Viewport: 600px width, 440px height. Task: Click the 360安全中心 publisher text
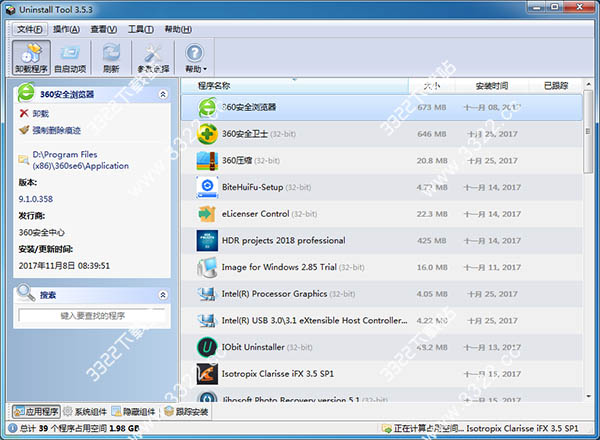(42, 232)
